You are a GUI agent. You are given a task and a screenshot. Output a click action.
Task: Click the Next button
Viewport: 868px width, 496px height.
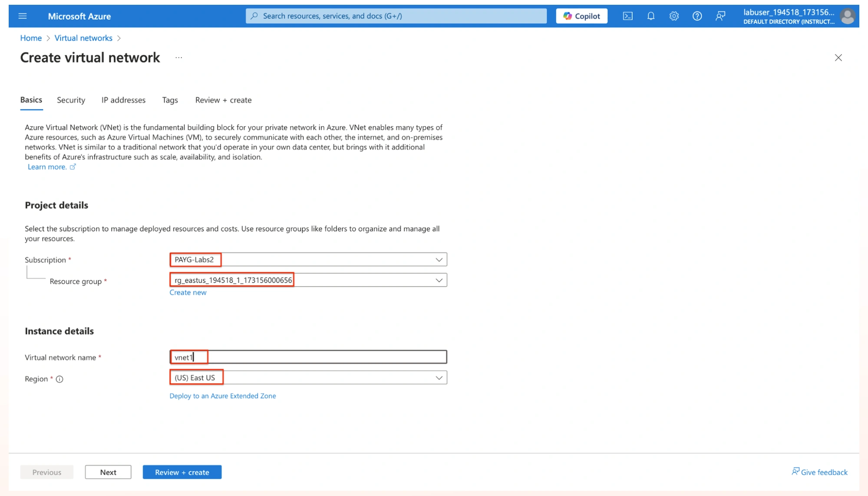(x=108, y=472)
